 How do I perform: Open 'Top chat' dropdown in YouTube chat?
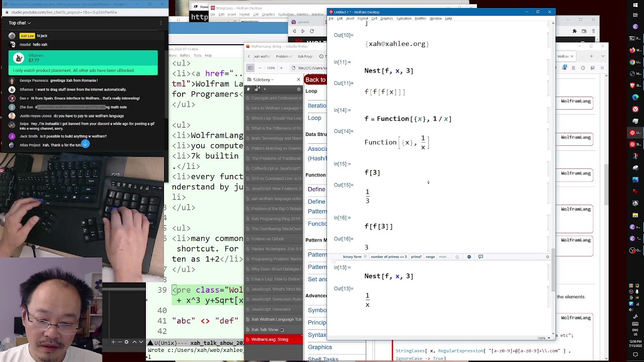tap(20, 23)
